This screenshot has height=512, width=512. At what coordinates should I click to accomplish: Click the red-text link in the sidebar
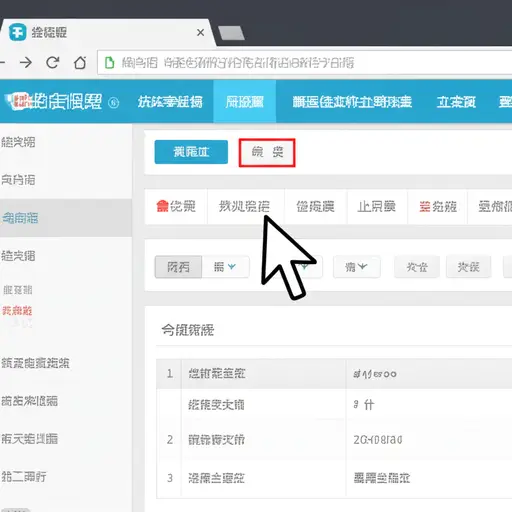click(17, 311)
